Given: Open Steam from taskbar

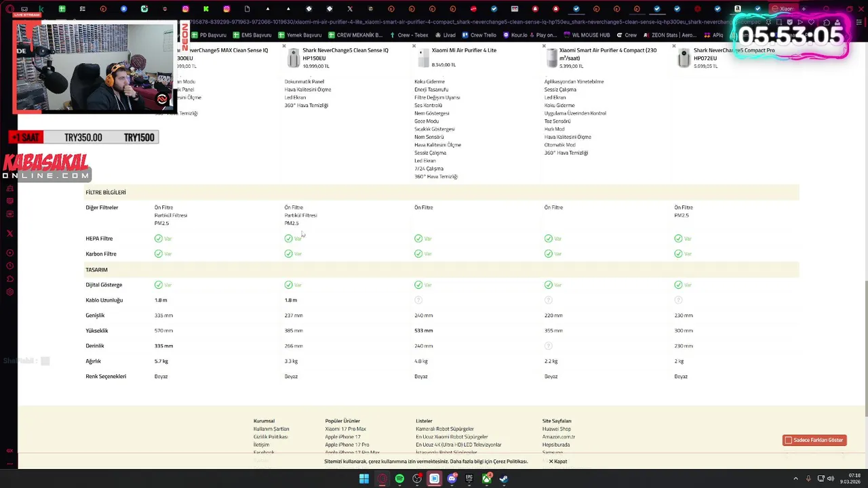Looking at the screenshot, I should pyautogui.click(x=504, y=479).
